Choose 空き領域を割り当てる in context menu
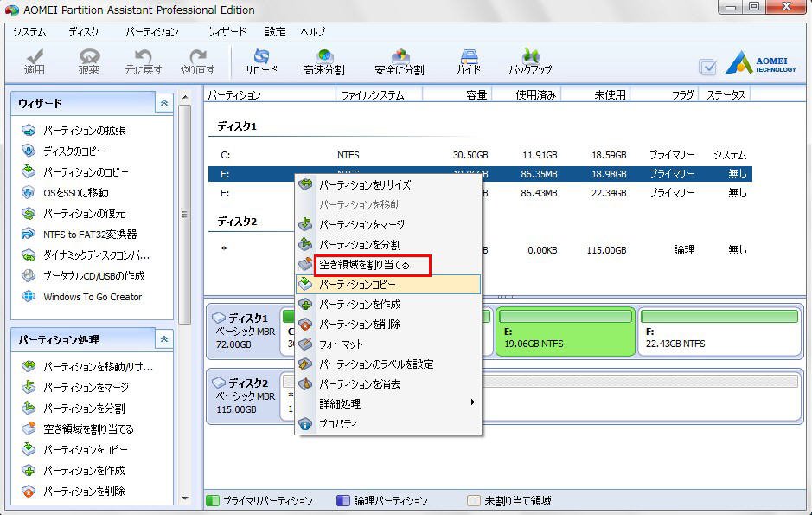 pyautogui.click(x=388, y=265)
